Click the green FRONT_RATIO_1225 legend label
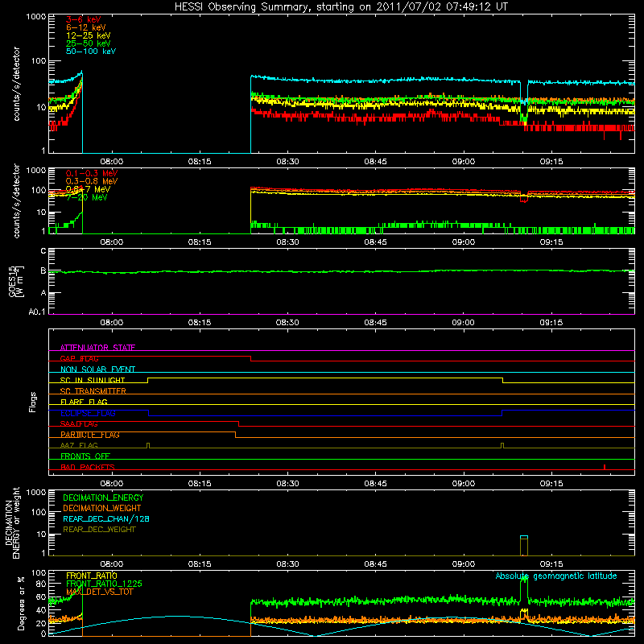The height and width of the screenshot is (644, 644). pos(104,584)
